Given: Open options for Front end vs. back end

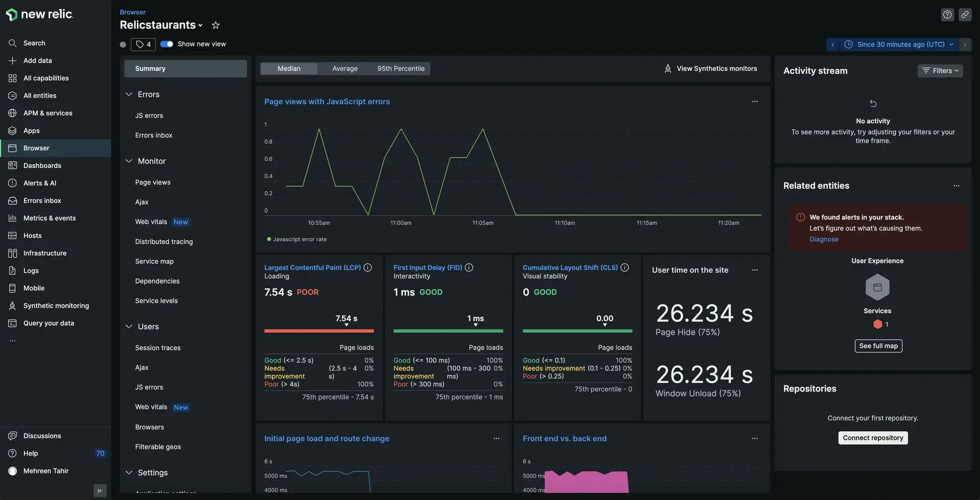Looking at the screenshot, I should (755, 439).
